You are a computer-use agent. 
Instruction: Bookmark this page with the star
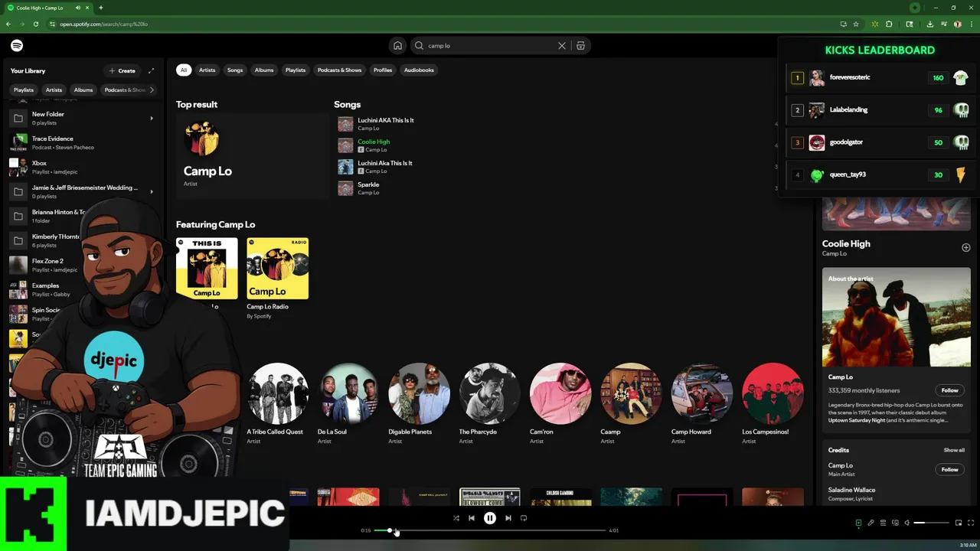coord(856,24)
